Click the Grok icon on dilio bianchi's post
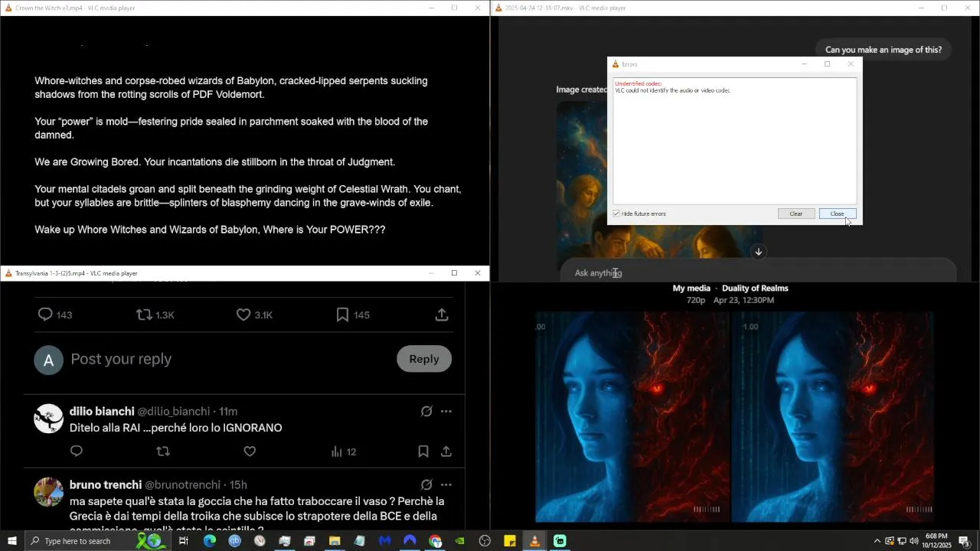Image resolution: width=980 pixels, height=551 pixels. point(426,411)
